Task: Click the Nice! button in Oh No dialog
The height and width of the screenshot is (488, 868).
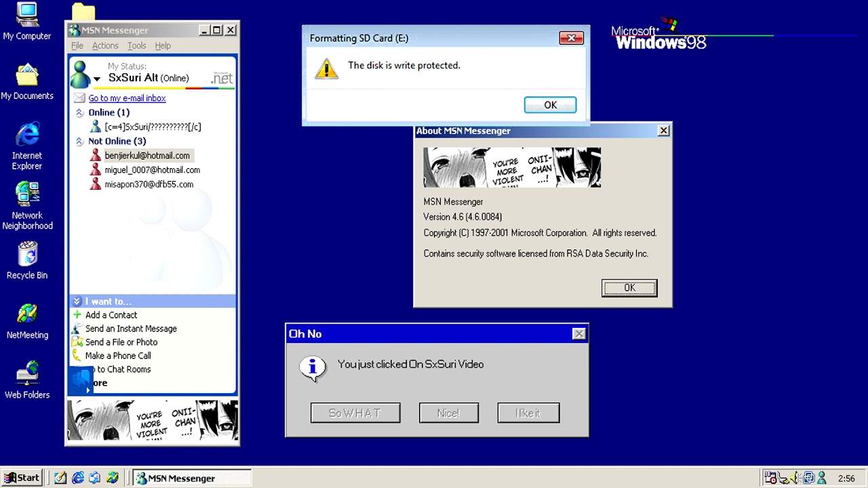Action: (x=448, y=413)
